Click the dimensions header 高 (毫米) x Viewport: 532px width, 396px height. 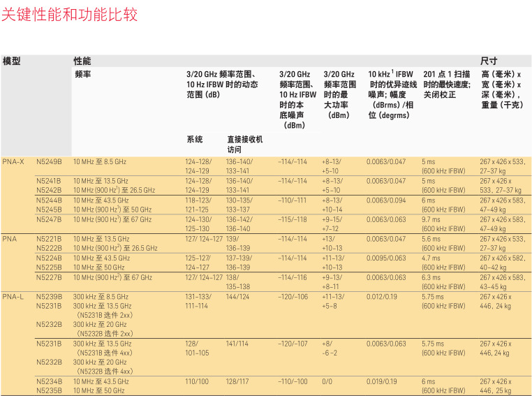click(x=501, y=74)
